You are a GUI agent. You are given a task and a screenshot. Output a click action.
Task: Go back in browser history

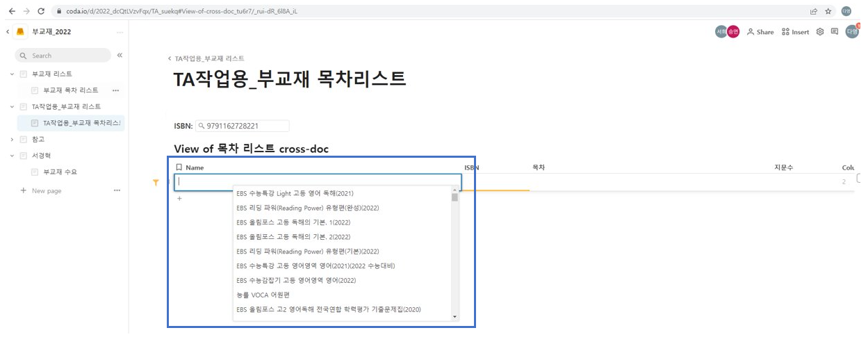pyautogui.click(x=12, y=11)
